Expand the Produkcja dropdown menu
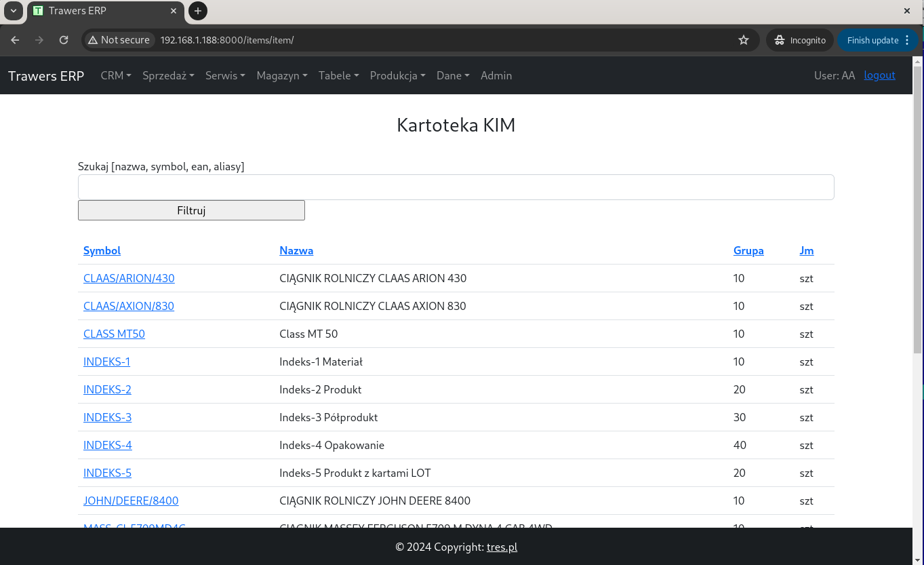This screenshot has width=924, height=565. 397,75
